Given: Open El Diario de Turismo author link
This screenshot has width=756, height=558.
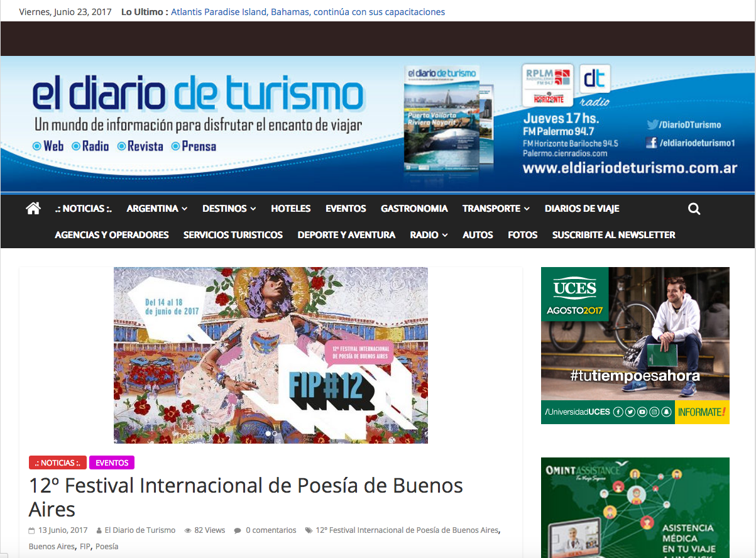Looking at the screenshot, I should (140, 530).
